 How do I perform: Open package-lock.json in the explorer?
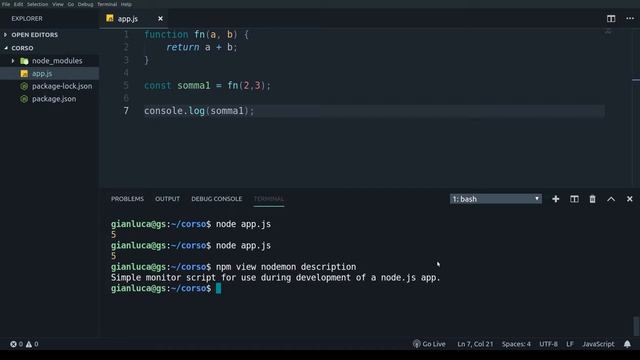49,86
